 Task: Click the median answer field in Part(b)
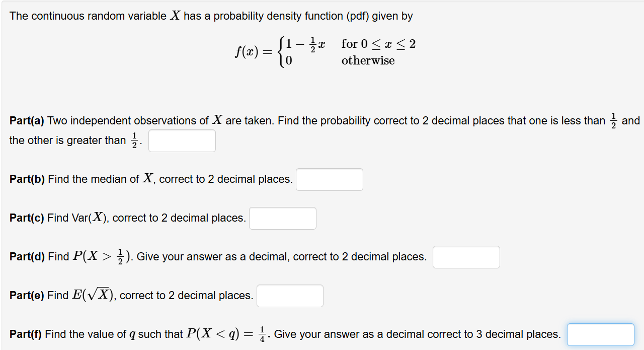tap(329, 179)
